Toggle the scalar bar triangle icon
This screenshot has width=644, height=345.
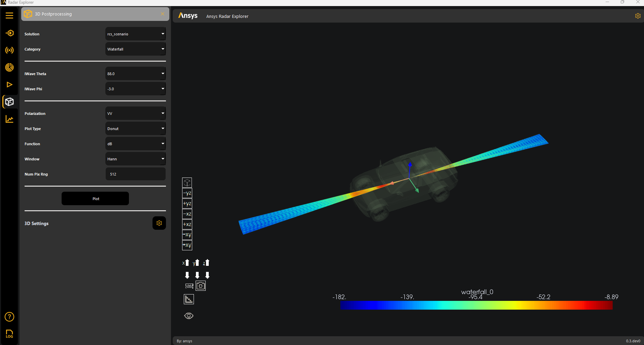pos(189,299)
